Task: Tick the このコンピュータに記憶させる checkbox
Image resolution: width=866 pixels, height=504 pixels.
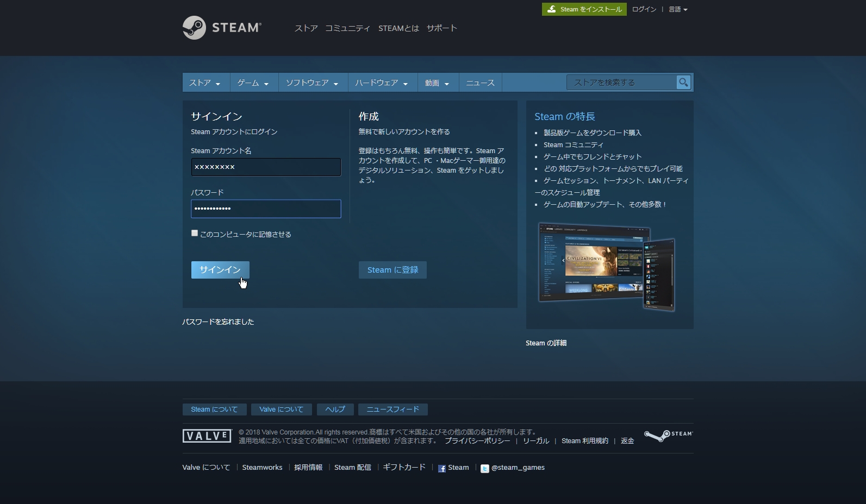Action: coord(195,233)
